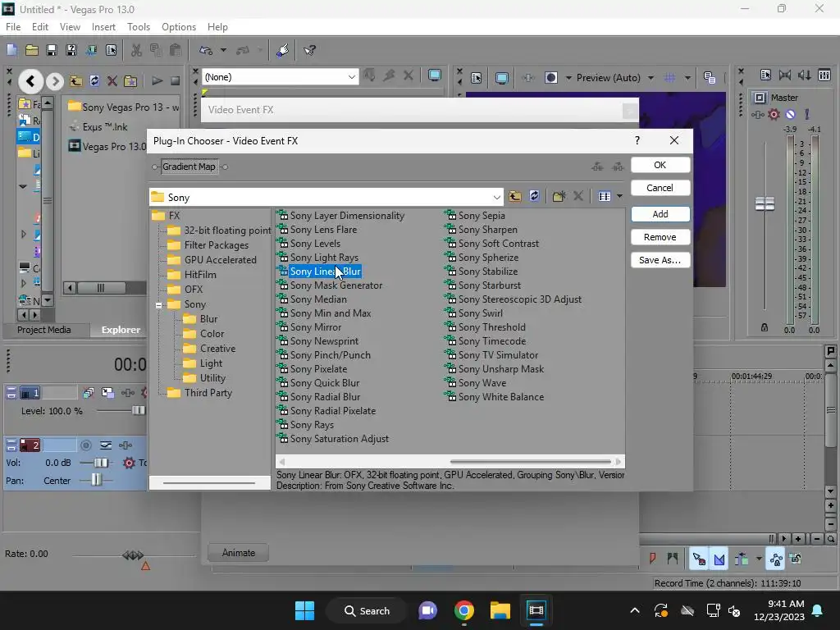Open the Sony folder dropdown in Plug-In Chooser
The width and height of the screenshot is (840, 630).
coord(496,197)
